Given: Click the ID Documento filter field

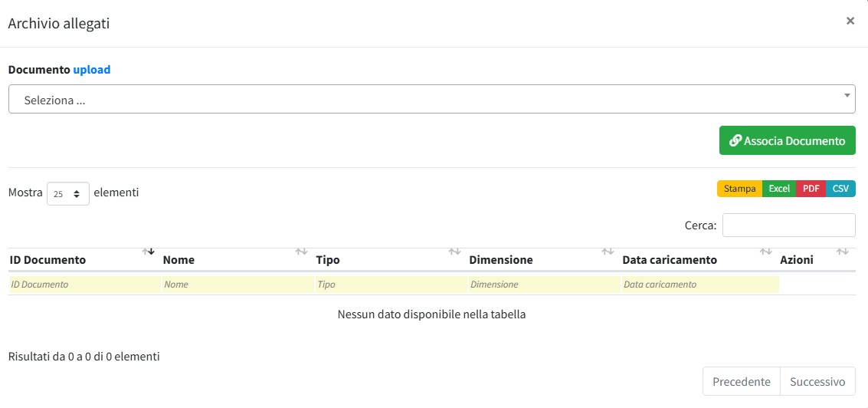Looking at the screenshot, I should [84, 285].
